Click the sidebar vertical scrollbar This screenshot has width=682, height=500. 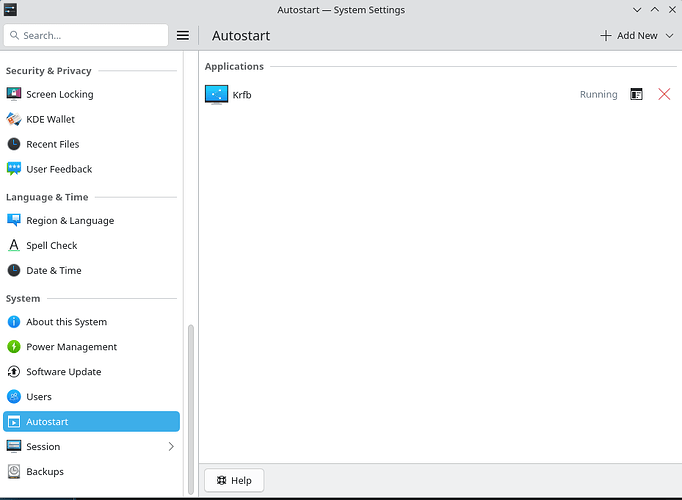click(x=190, y=410)
